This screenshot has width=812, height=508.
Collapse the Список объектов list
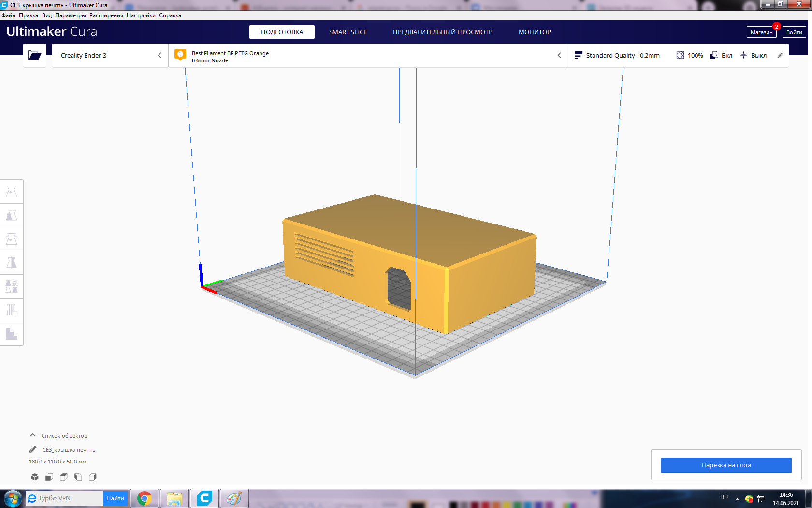(x=33, y=435)
